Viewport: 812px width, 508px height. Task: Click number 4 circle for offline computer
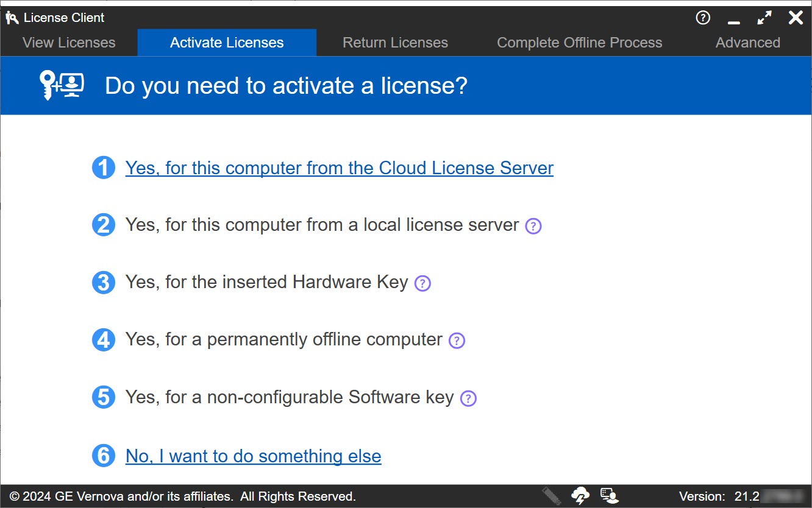coord(104,340)
